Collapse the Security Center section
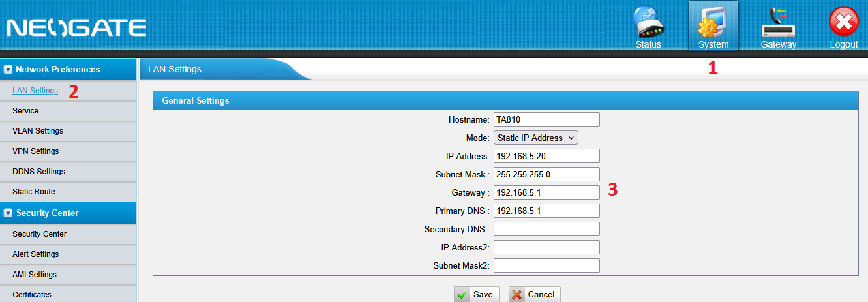The height and width of the screenshot is (302, 868). pos(8,213)
